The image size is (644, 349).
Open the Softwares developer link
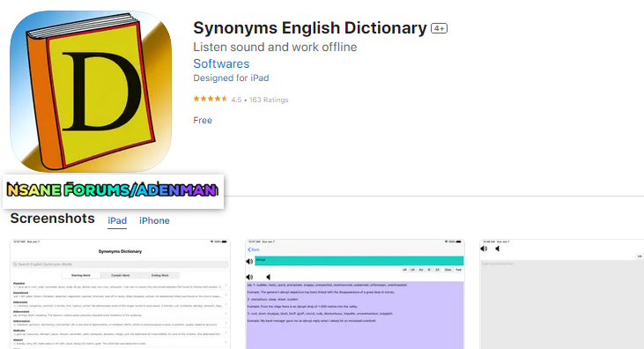(x=221, y=63)
